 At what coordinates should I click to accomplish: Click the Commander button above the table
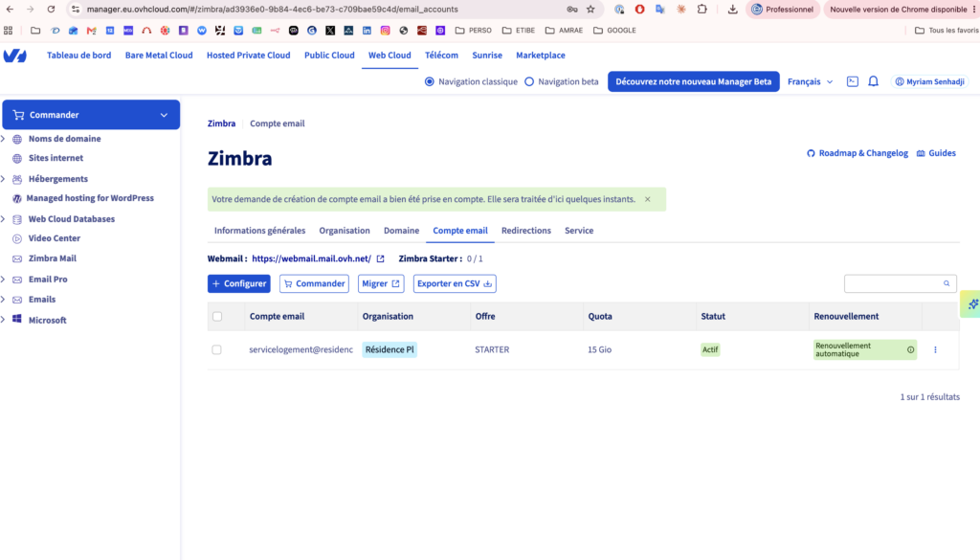click(x=314, y=283)
